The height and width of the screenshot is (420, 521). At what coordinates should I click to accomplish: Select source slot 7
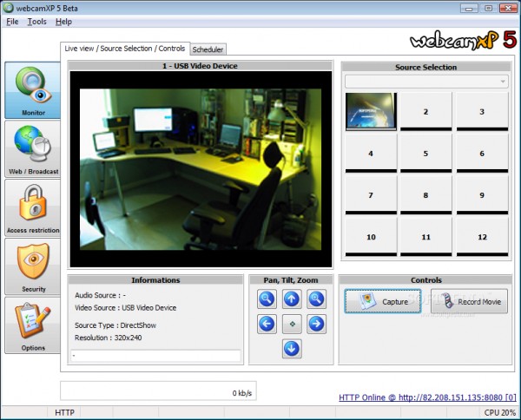[x=371, y=195]
